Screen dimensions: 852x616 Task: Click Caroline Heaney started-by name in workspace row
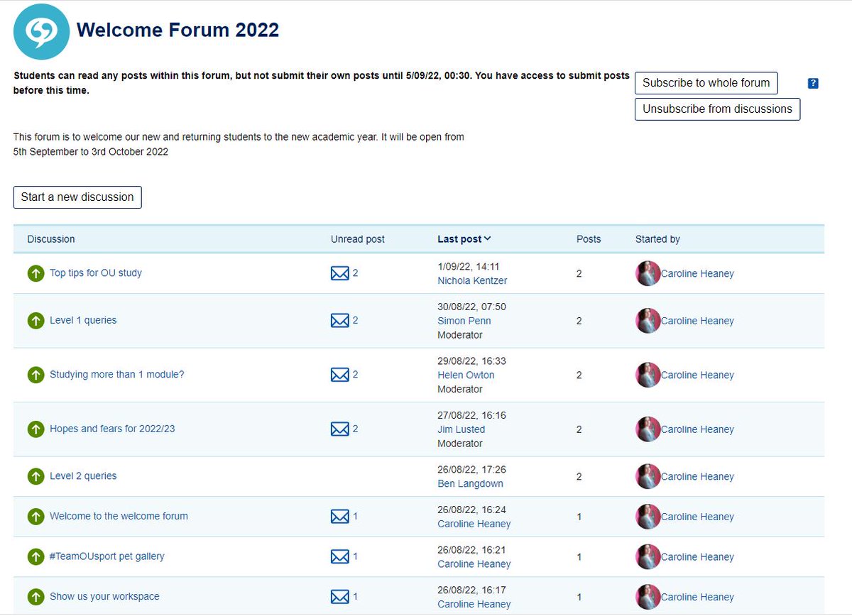click(697, 598)
